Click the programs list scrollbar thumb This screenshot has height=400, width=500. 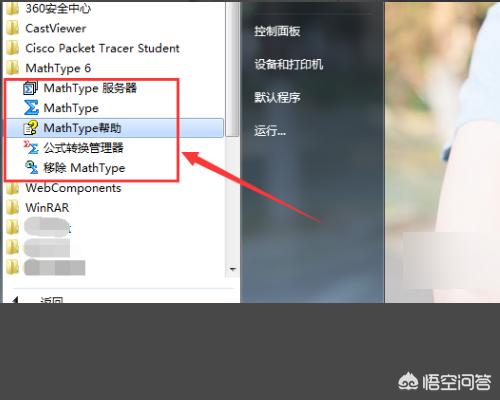click(x=232, y=68)
